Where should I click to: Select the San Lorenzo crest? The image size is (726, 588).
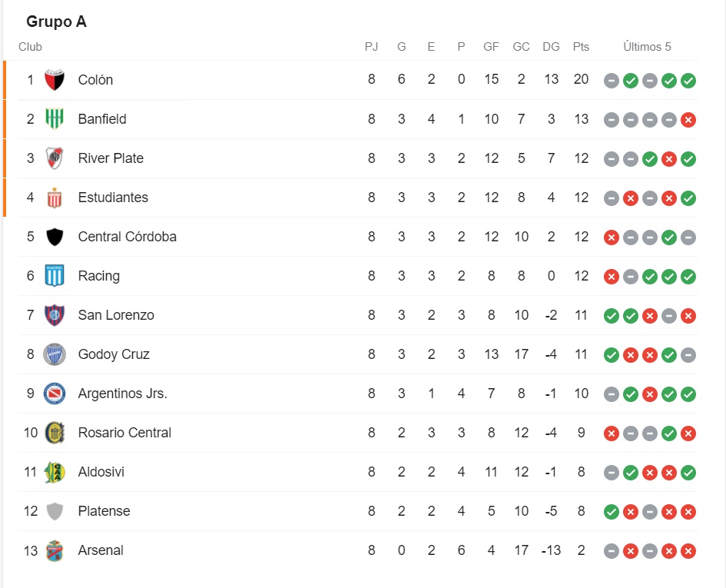tap(55, 315)
